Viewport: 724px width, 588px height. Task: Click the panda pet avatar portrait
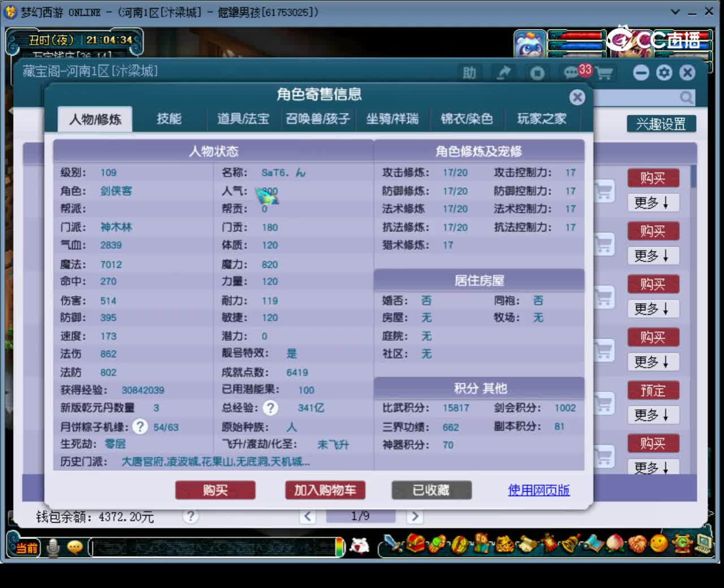tap(529, 44)
